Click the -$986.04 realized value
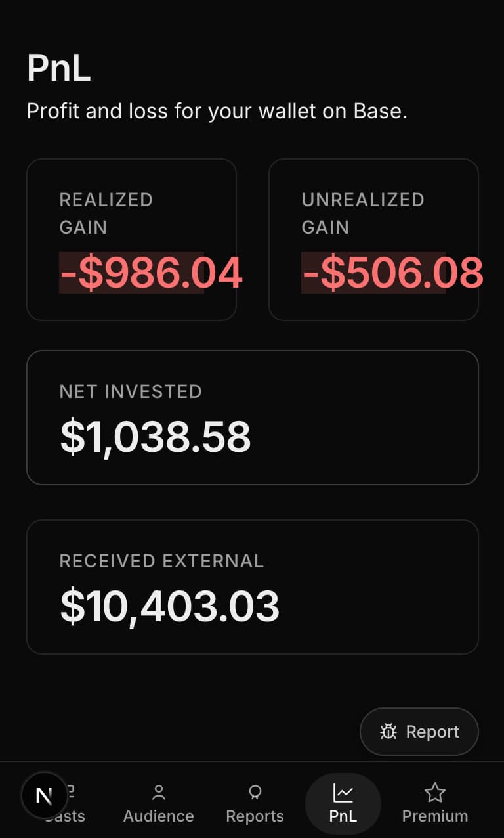 (x=151, y=273)
